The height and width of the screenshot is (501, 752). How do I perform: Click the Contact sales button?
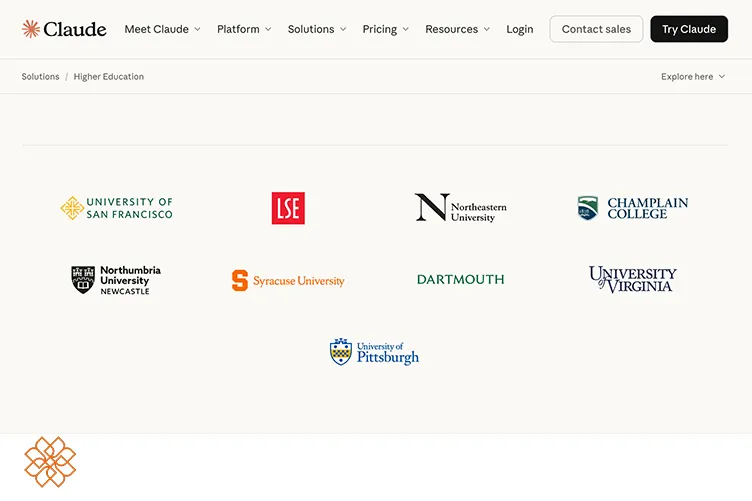596,29
